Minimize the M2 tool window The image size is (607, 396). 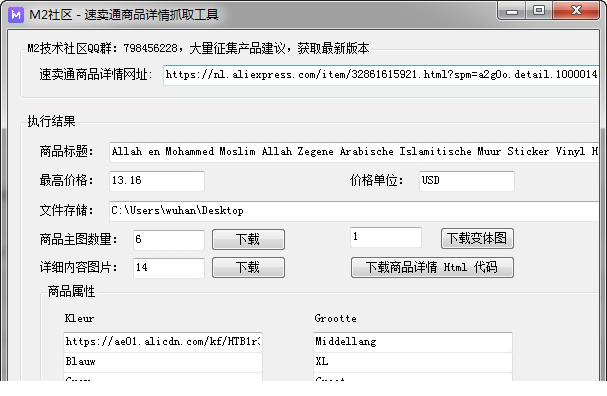pyautogui.click(x=512, y=11)
